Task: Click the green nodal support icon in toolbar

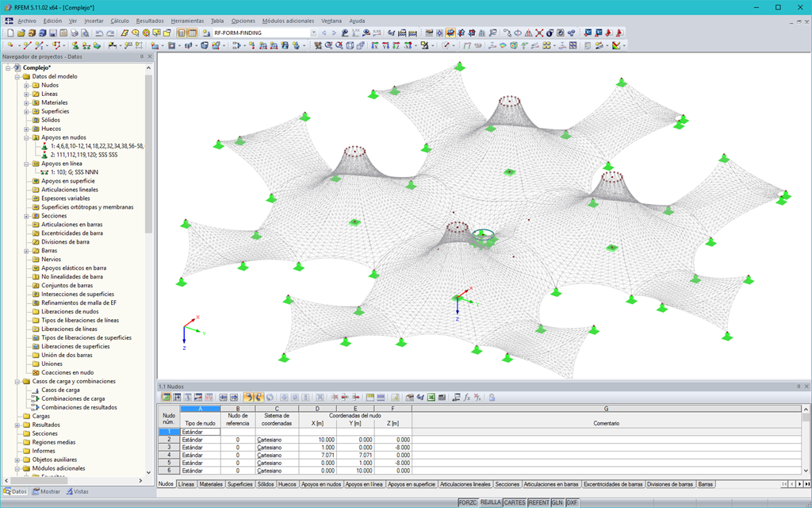Action: point(75,45)
